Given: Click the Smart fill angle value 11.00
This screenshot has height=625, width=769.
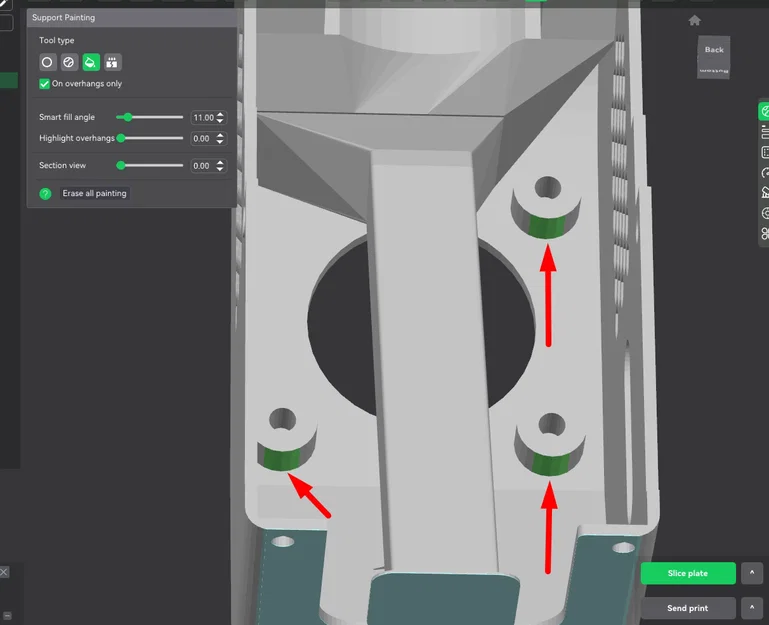Looking at the screenshot, I should pyautogui.click(x=203, y=118).
